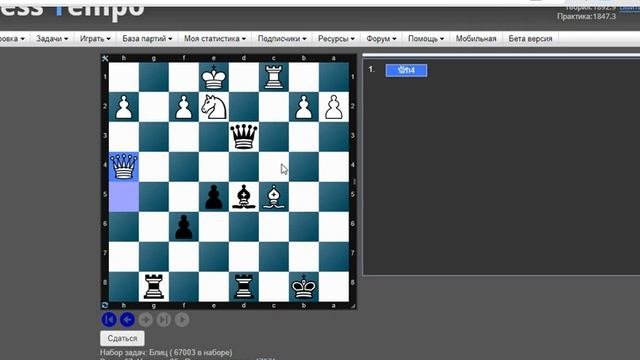Click the board resize corner handle

tap(353, 306)
